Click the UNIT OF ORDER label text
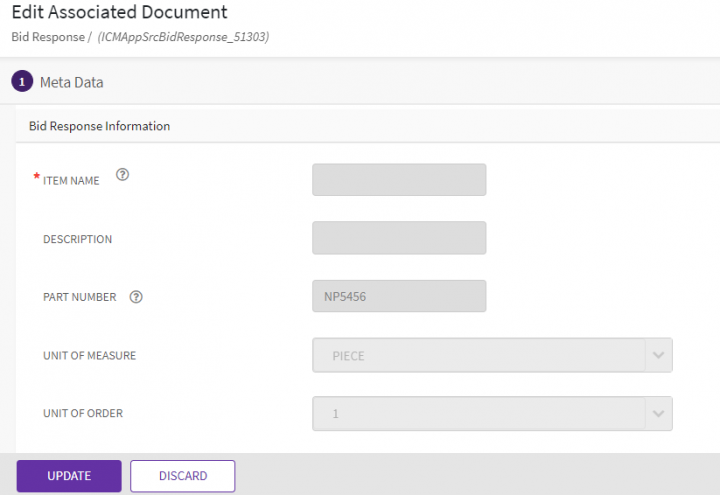 [82, 413]
